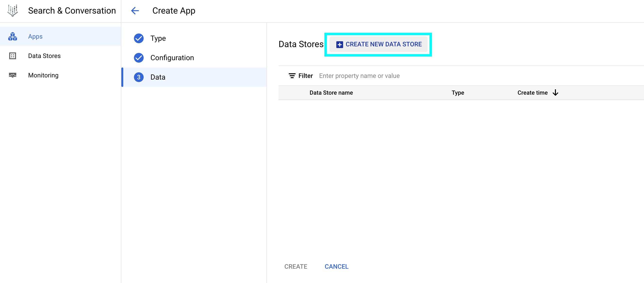The height and width of the screenshot is (283, 644).
Task: Toggle Create time sort arrow
Action: click(x=555, y=93)
